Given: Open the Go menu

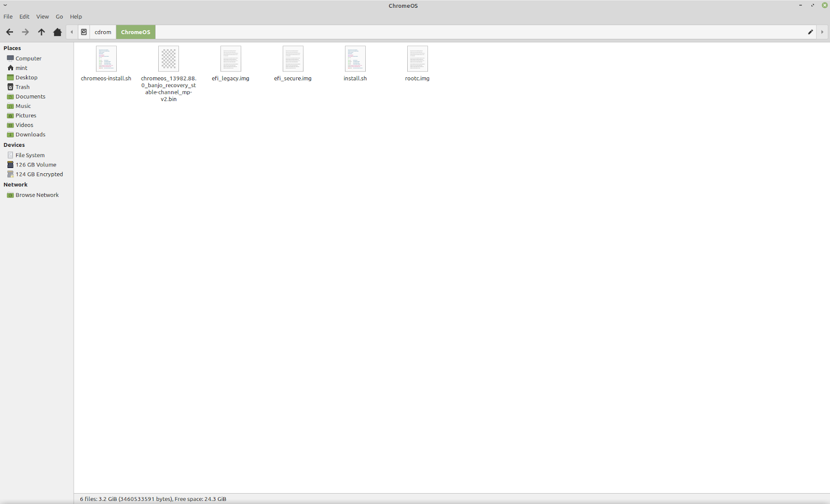Looking at the screenshot, I should pyautogui.click(x=59, y=17).
